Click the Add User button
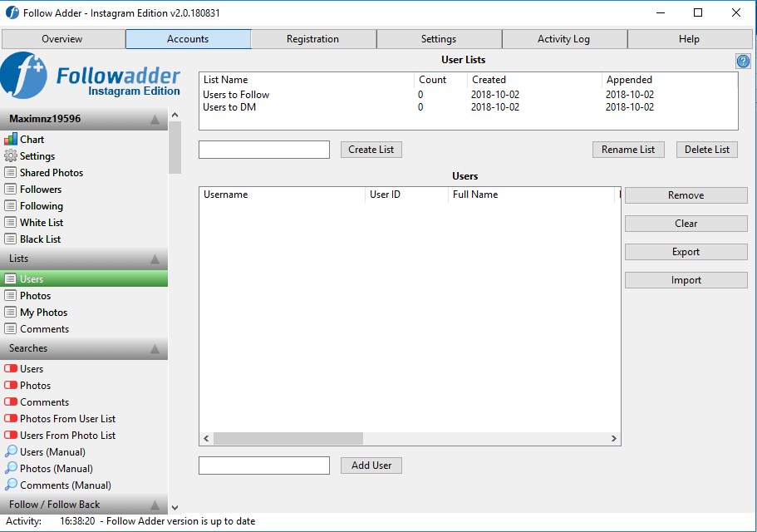This screenshot has height=532, width=757. [x=371, y=465]
